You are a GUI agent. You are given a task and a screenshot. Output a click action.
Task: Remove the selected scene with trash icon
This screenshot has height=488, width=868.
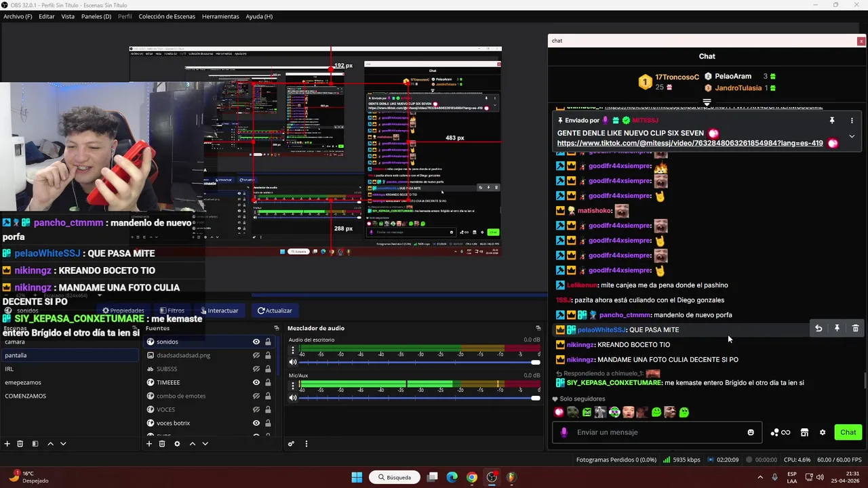[x=20, y=444]
